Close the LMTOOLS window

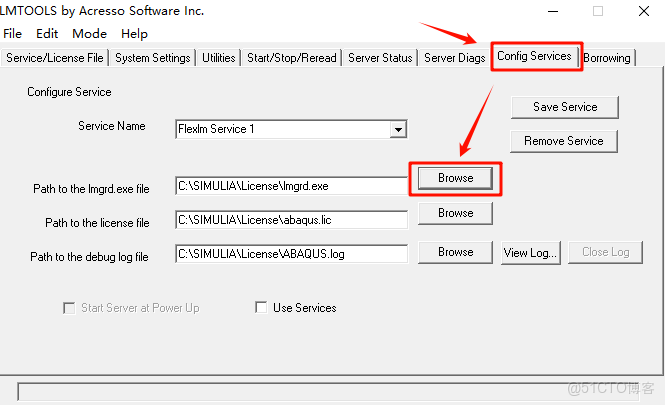click(644, 11)
